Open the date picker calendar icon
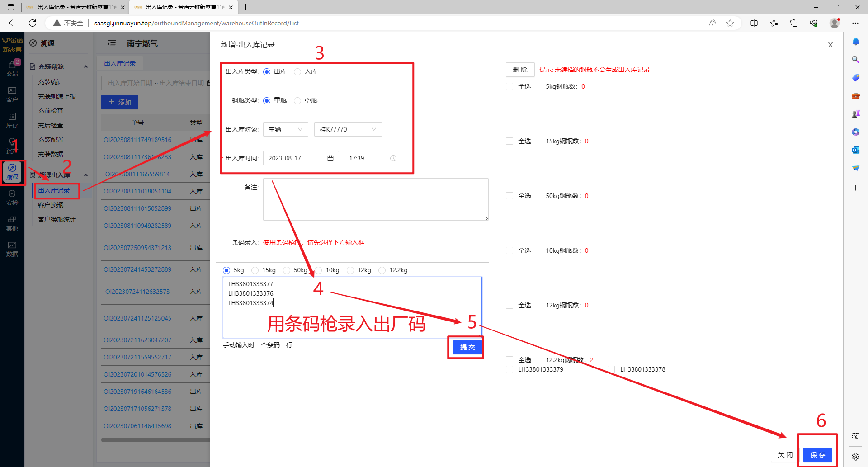The image size is (868, 467). coord(330,158)
